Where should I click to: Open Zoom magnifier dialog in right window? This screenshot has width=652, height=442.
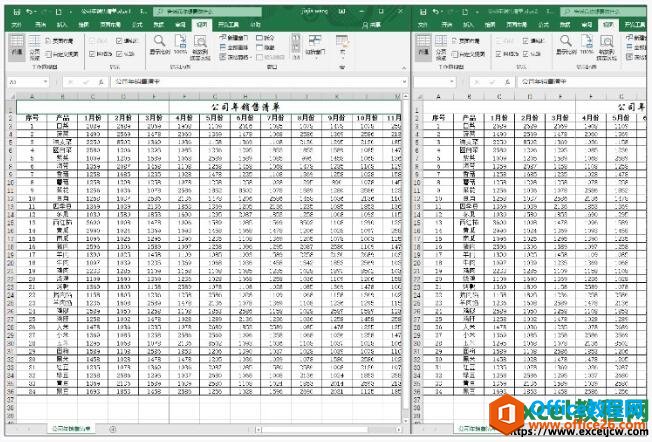(566, 45)
